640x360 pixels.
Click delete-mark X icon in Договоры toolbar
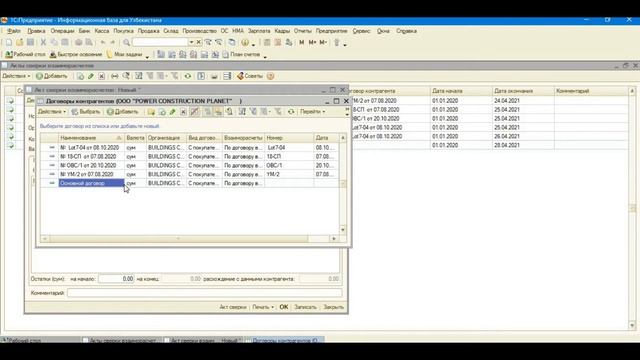pyautogui.click(x=183, y=112)
